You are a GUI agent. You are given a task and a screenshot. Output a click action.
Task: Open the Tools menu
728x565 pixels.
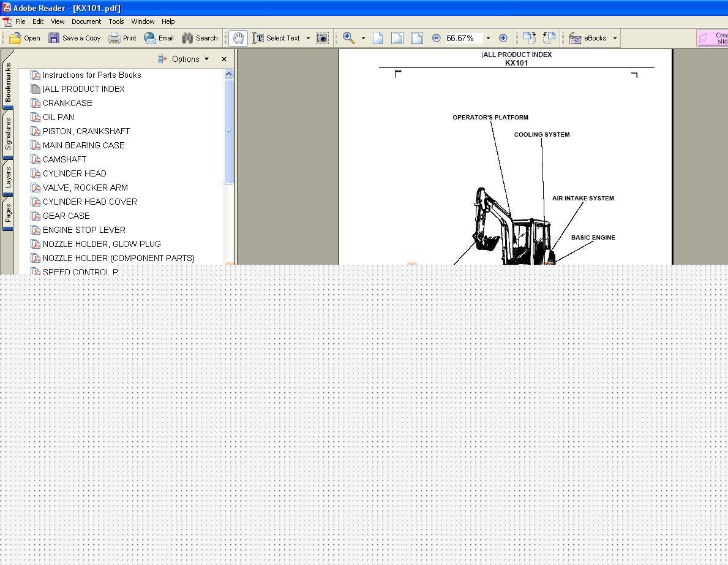click(x=116, y=21)
